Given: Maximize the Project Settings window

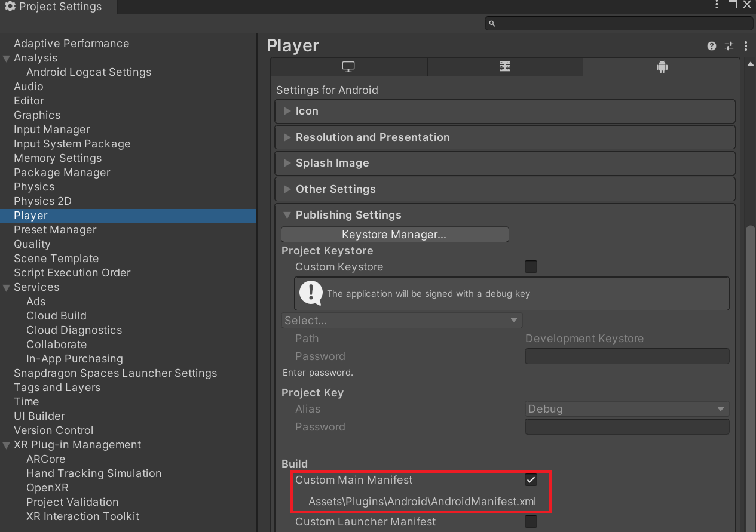Looking at the screenshot, I should [733, 5].
